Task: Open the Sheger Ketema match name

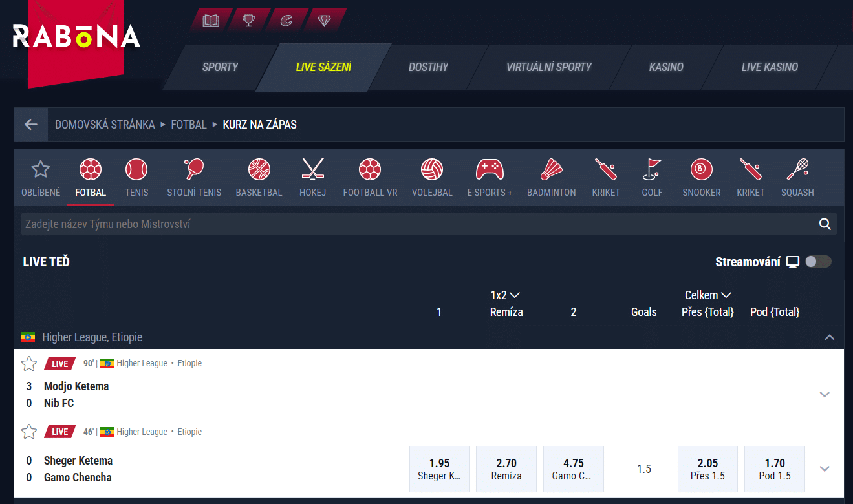Action: coord(78,461)
